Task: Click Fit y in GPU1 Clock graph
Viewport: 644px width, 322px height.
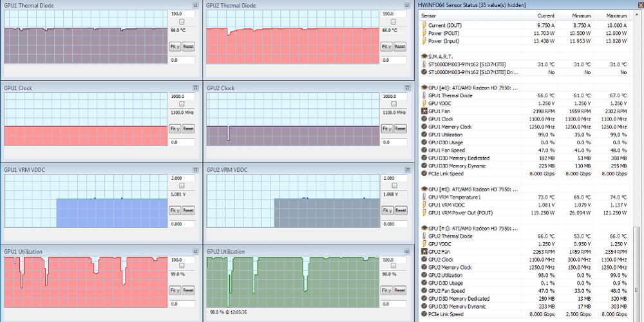Action: 175,129
